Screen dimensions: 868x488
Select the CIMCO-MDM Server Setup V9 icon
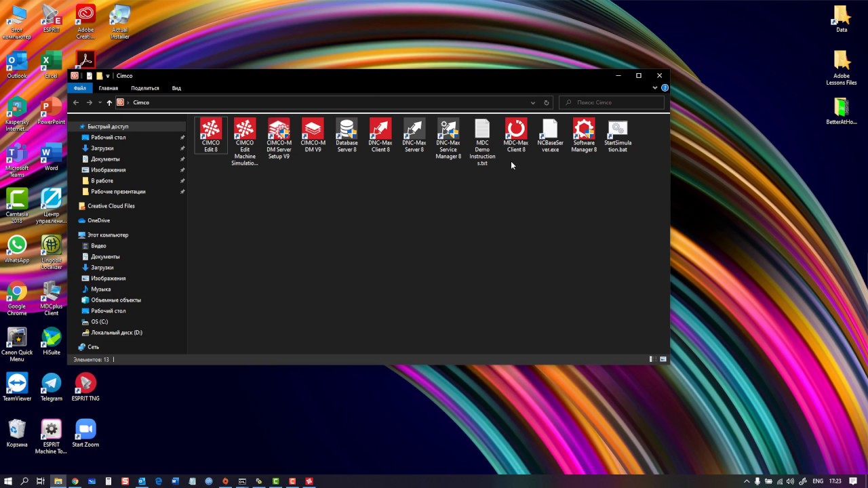tap(279, 138)
